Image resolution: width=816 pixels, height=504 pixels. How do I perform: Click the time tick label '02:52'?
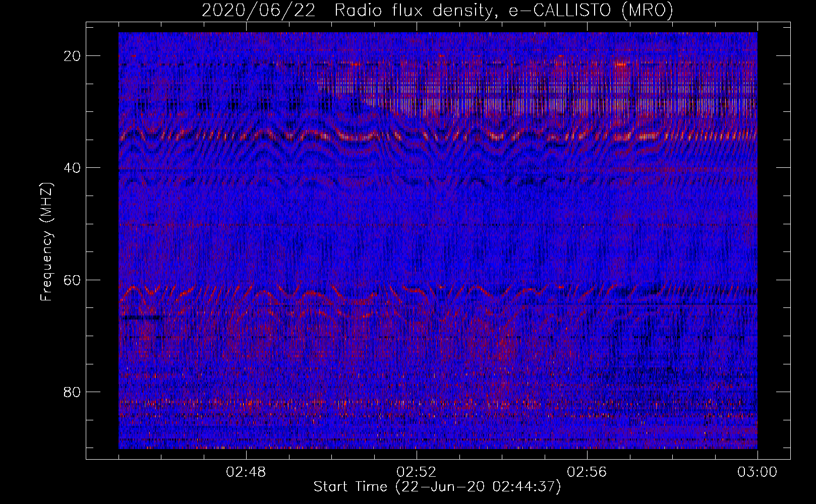pos(417,472)
